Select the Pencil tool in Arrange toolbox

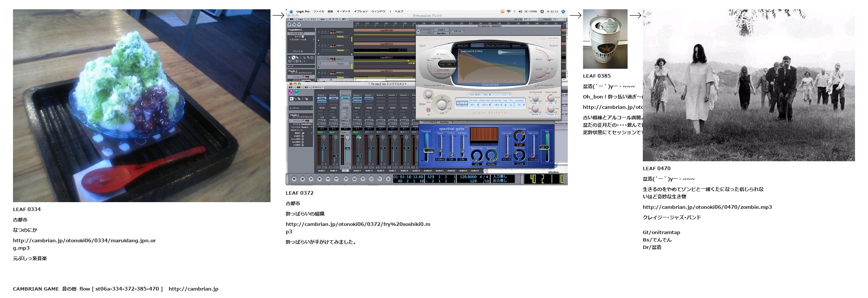[x=293, y=58]
